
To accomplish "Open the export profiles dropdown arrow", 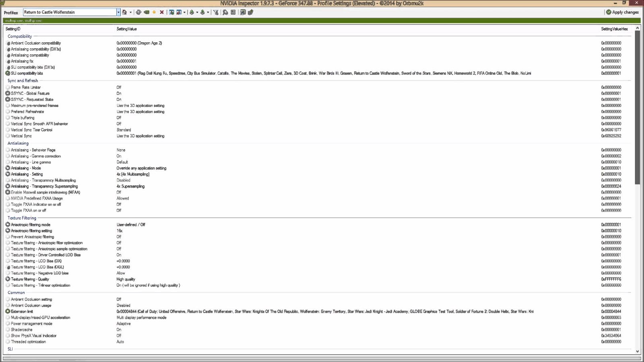I will click(197, 12).
